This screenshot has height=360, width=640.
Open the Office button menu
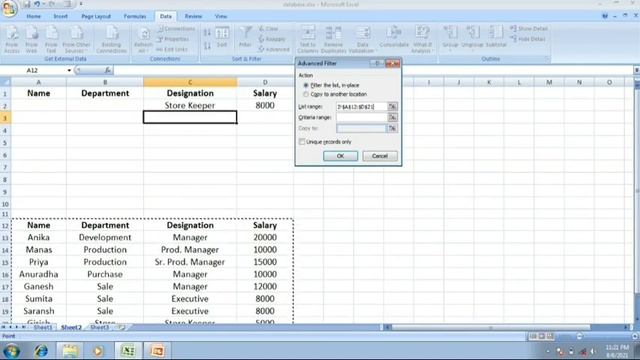click(9, 8)
